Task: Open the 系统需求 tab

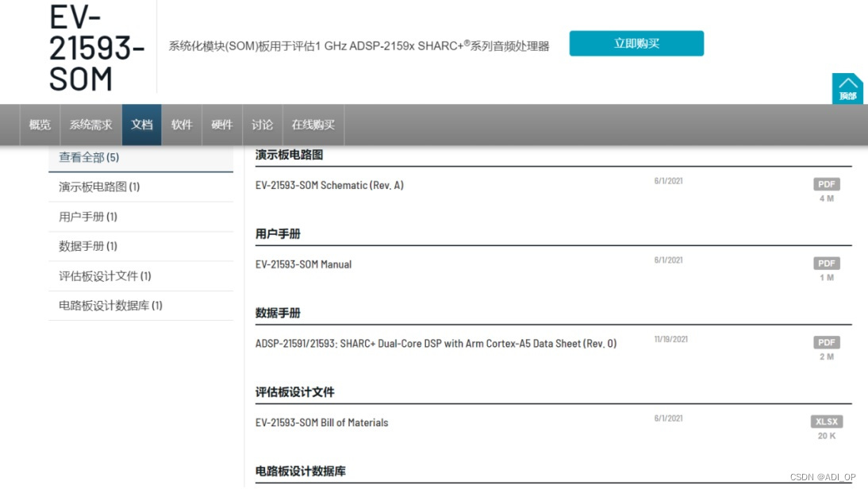Action: 90,125
